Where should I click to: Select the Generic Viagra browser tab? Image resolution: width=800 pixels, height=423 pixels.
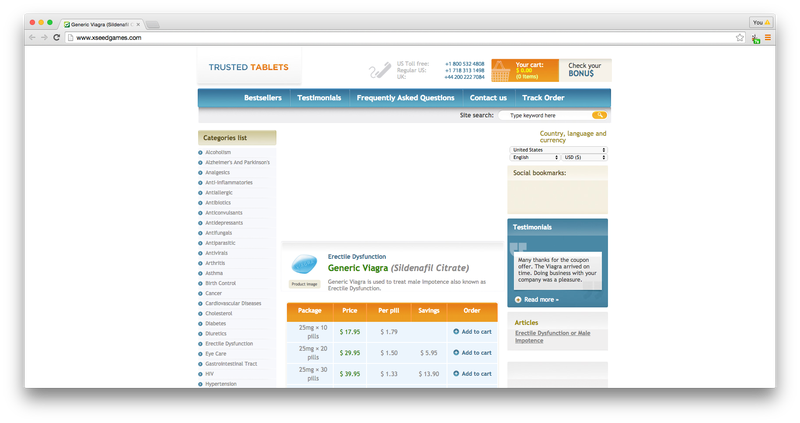[102, 24]
